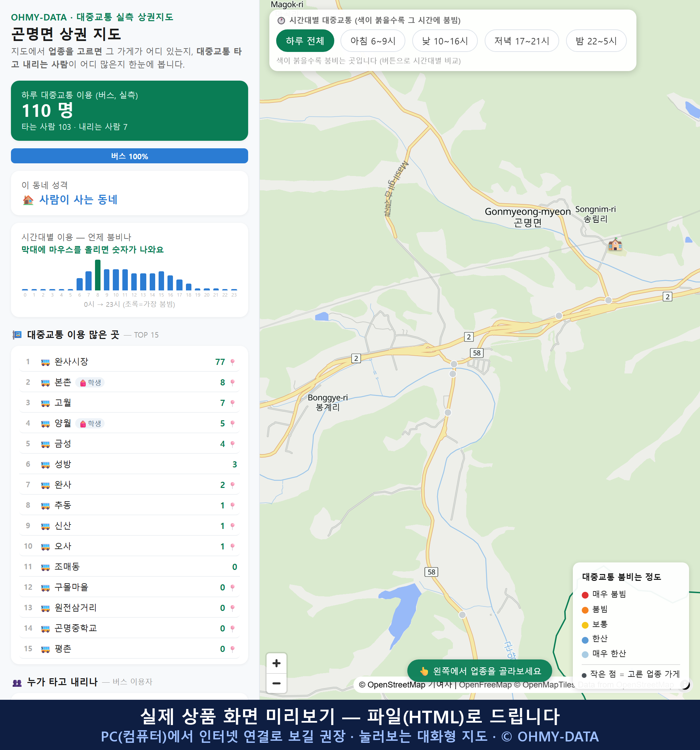Click the bus icon for 양월
700x750 pixels.
pos(45,424)
